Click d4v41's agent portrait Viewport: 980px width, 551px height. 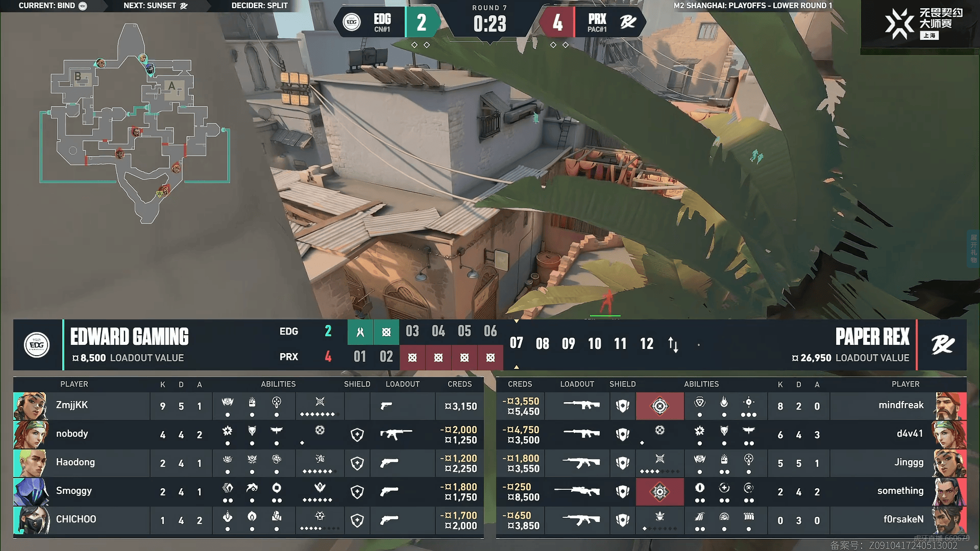pos(949,435)
